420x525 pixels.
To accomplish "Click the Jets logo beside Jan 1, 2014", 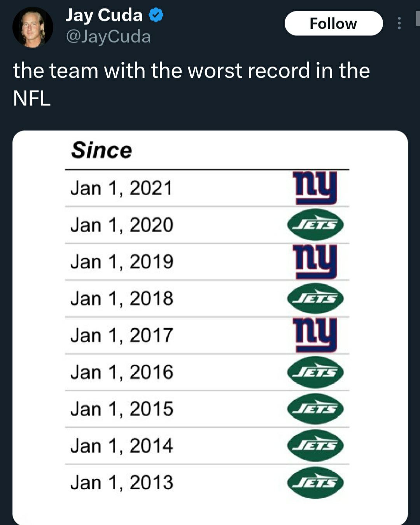I will pyautogui.click(x=315, y=446).
